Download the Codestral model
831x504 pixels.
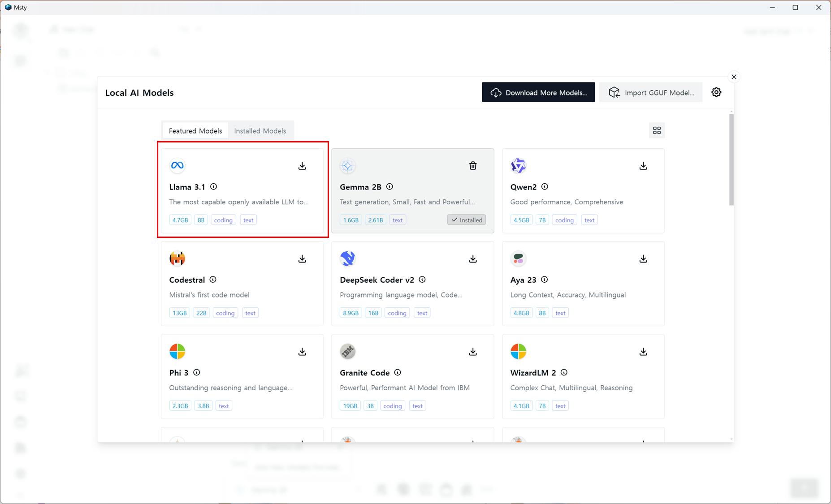302,259
